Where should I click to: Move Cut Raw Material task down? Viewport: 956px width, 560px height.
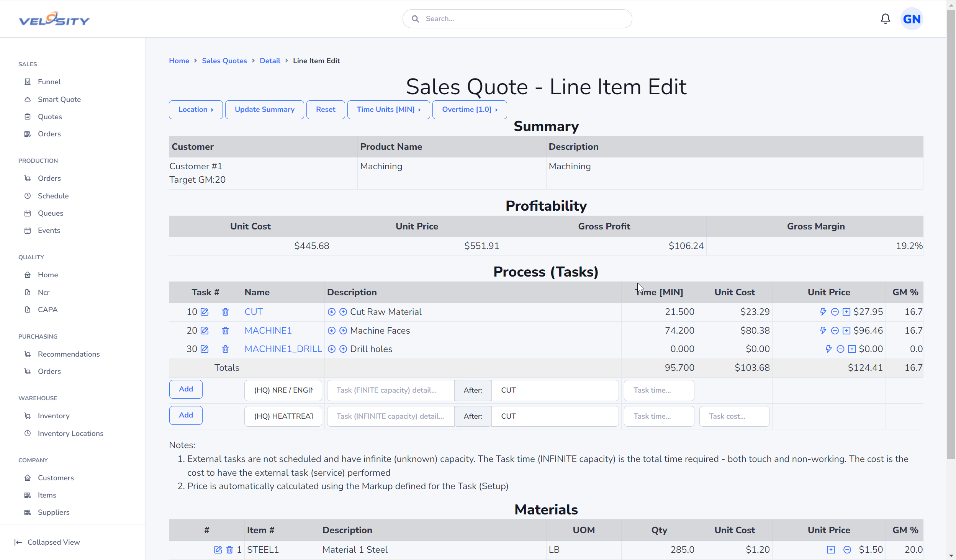332,312
